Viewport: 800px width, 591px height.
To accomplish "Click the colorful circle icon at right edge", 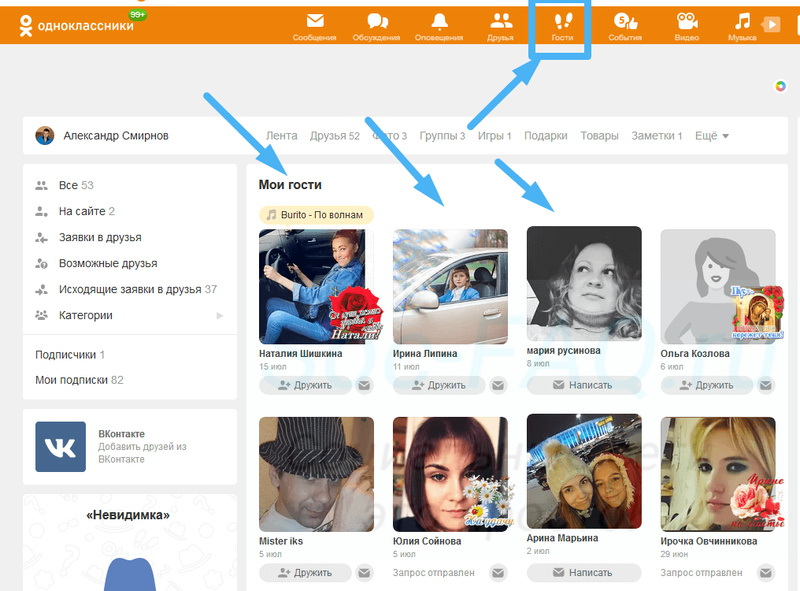I will click(780, 86).
